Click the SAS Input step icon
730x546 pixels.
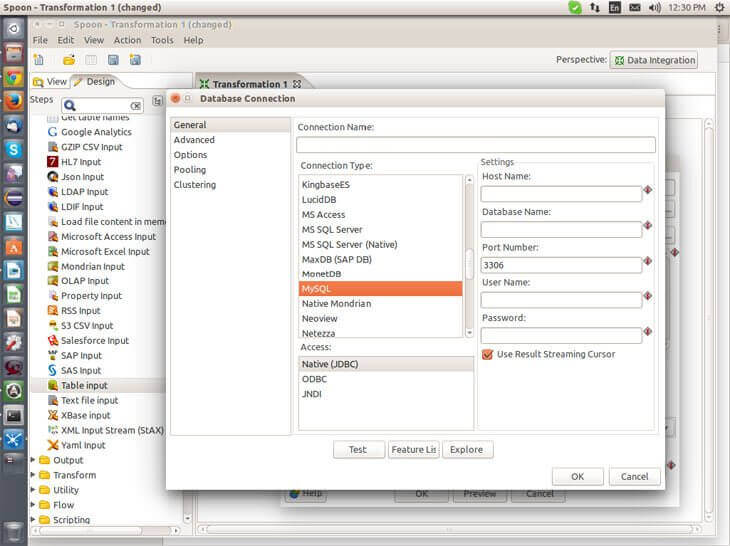click(x=53, y=370)
